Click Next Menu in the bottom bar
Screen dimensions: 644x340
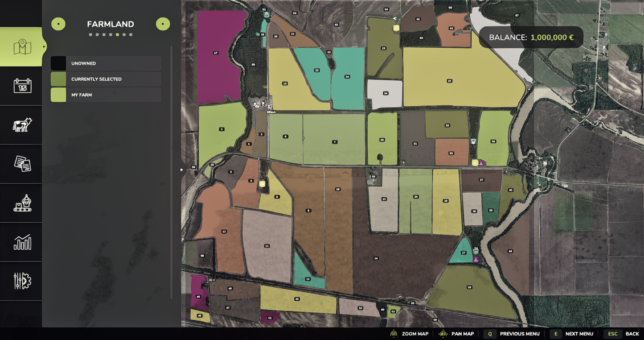click(x=573, y=334)
